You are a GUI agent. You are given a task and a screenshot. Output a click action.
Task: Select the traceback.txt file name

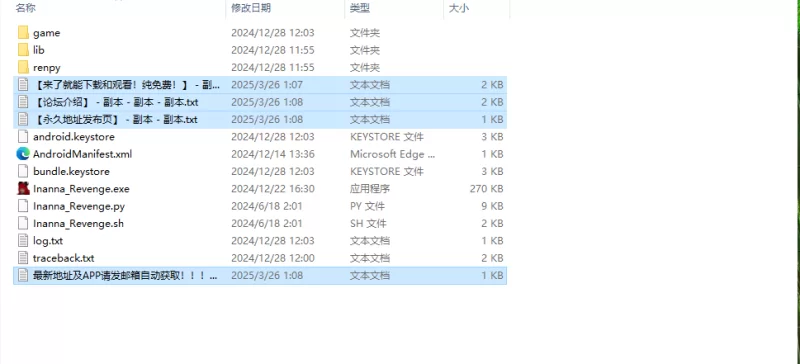64,258
